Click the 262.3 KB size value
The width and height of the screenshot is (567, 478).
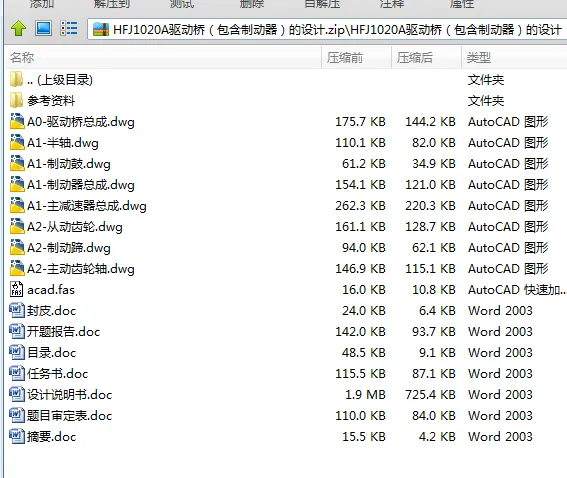[x=360, y=205]
